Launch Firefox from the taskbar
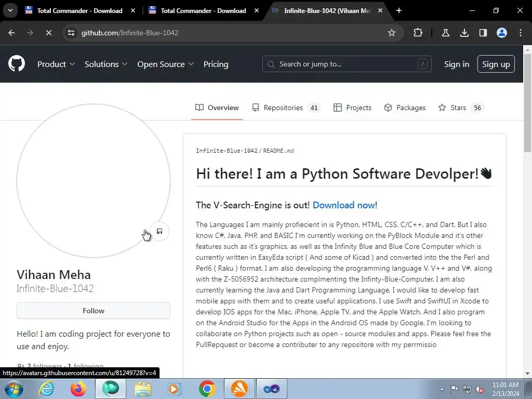 pyautogui.click(x=78, y=389)
